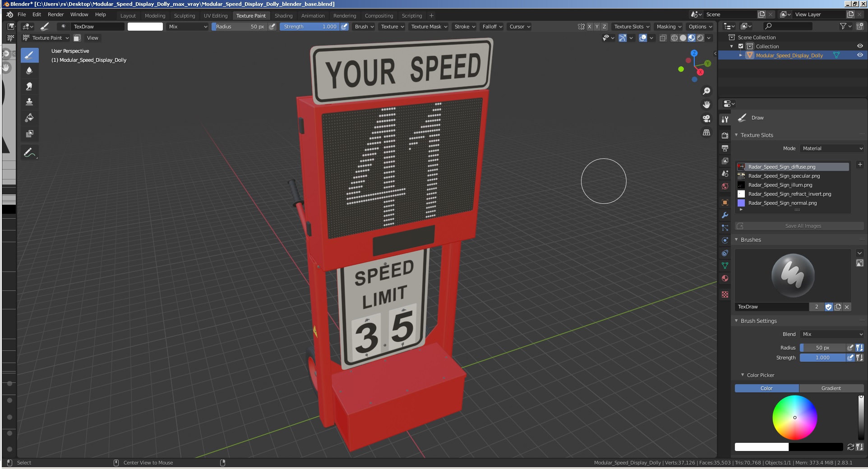
Task: Click Save All Images button
Action: (799, 226)
